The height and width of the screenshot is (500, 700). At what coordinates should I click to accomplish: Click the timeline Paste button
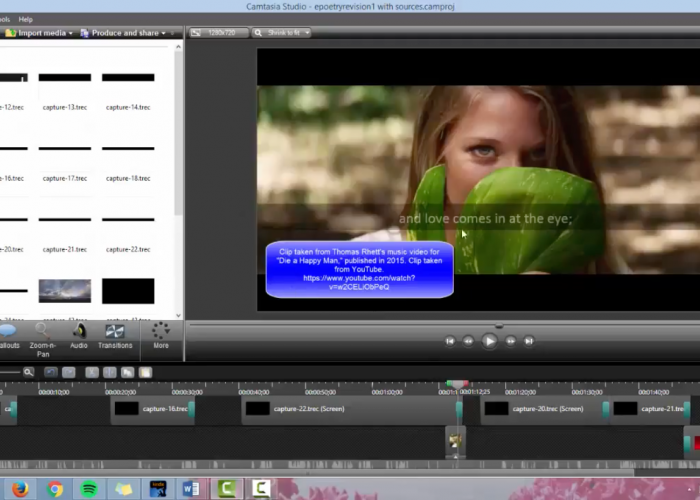coord(146,372)
